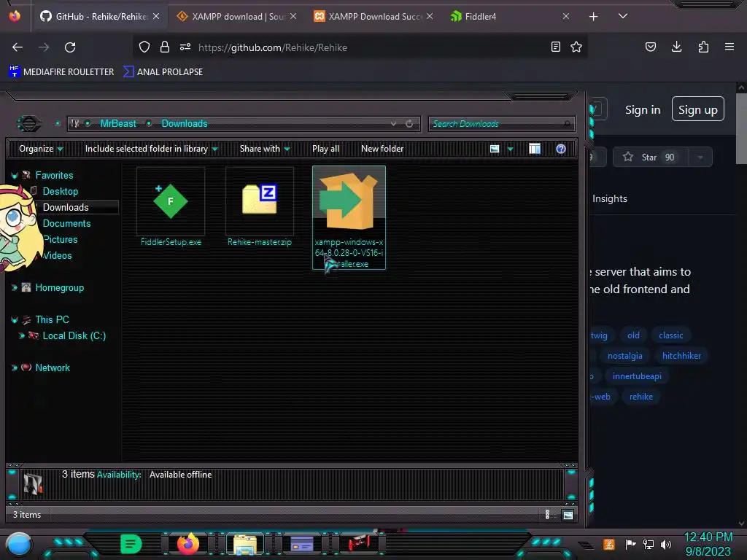Click the nostalgia topic tag
This screenshot has height=560, width=747.
[x=624, y=356]
